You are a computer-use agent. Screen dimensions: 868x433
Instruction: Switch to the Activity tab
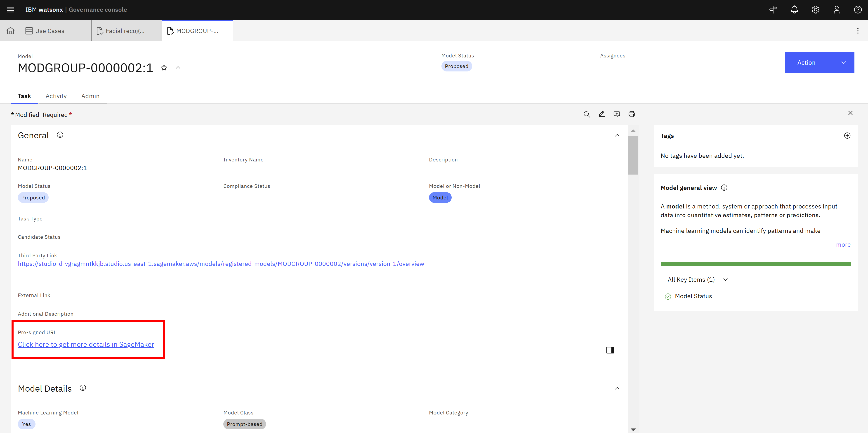pyautogui.click(x=56, y=96)
